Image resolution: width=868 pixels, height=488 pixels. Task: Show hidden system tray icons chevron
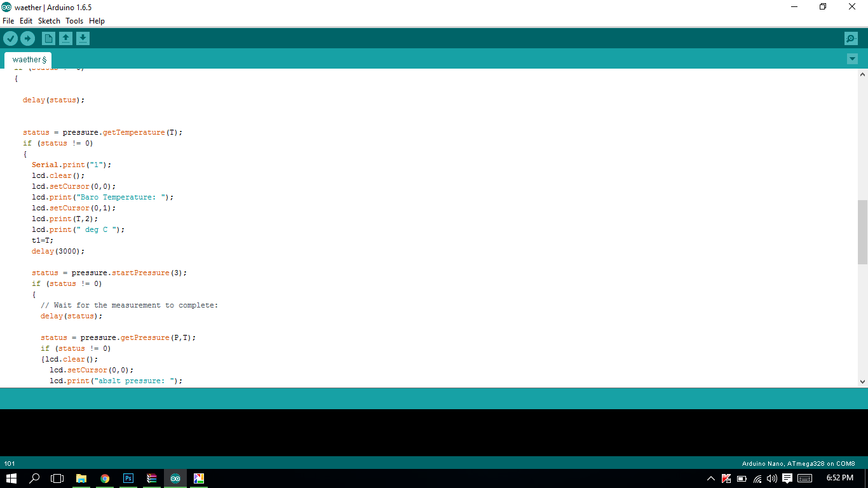pos(711,478)
